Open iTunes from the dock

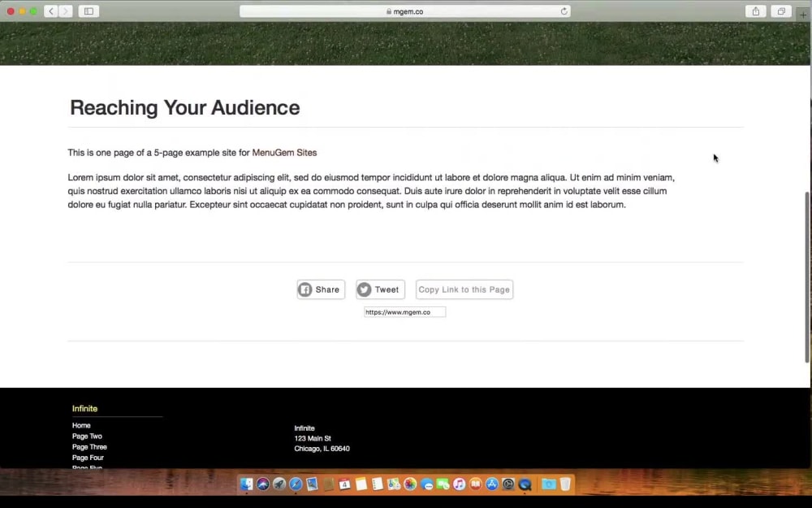coord(459,484)
